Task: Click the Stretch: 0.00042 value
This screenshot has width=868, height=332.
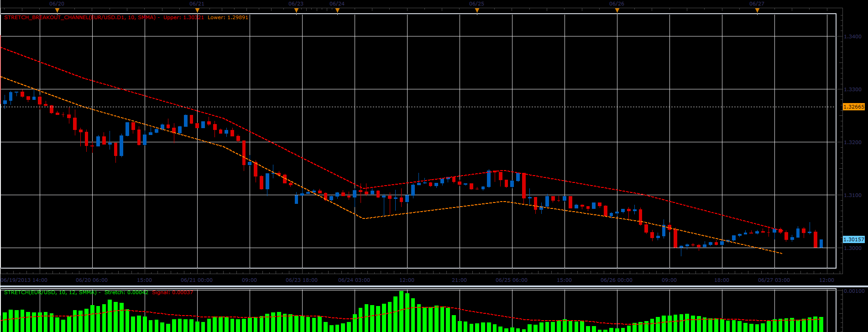Action: point(126,292)
